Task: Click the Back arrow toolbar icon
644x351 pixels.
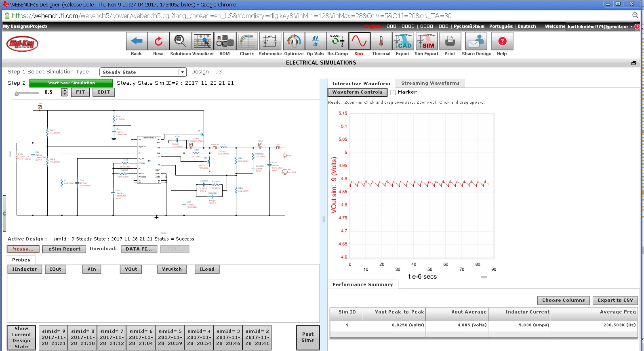Action: click(137, 41)
